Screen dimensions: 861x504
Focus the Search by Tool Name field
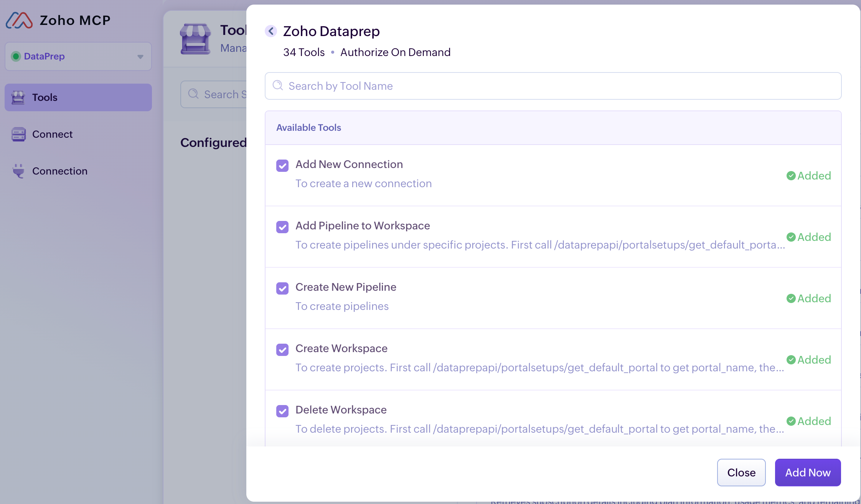pos(553,86)
